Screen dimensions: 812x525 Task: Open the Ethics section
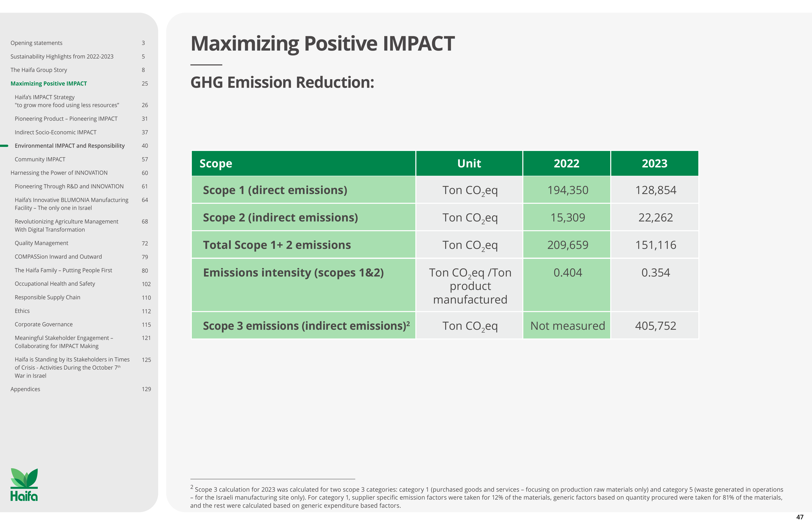(22, 311)
